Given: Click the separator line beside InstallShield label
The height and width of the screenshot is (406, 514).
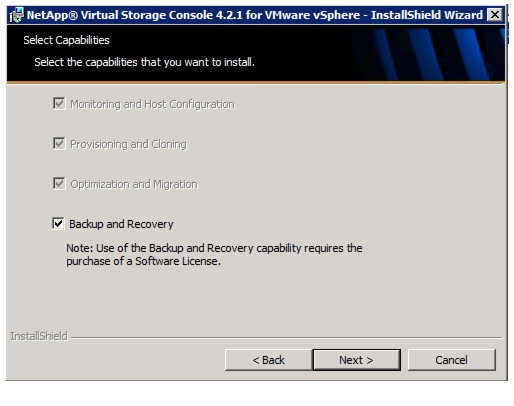Looking at the screenshot, I should (x=287, y=338).
